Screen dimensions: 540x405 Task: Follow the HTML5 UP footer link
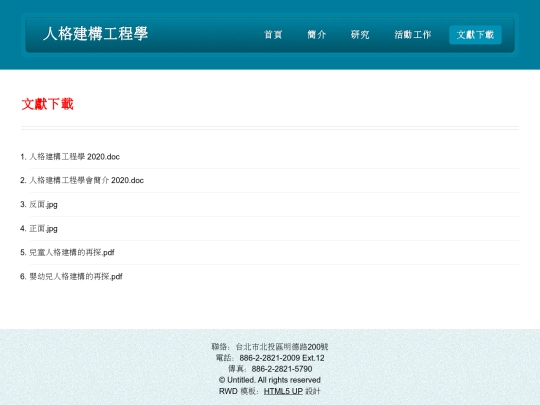pyautogui.click(x=283, y=391)
